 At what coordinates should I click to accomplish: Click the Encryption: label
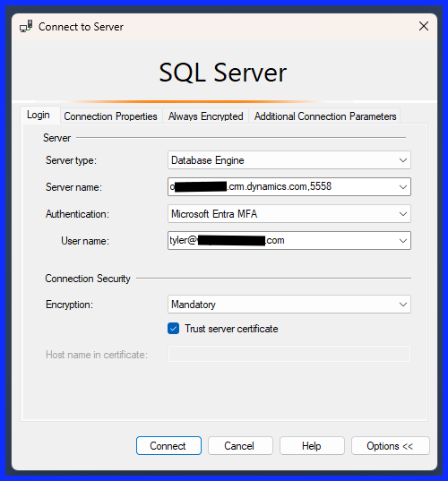click(69, 305)
